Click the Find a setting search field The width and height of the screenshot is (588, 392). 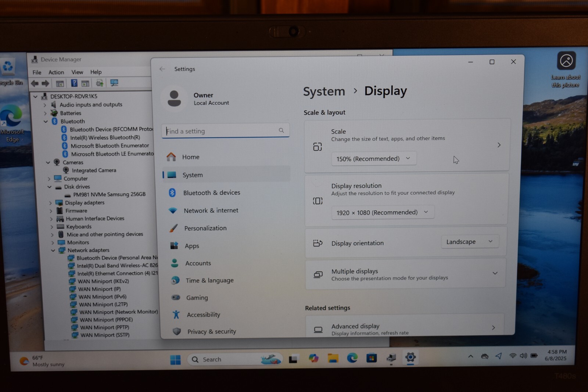[x=225, y=131]
